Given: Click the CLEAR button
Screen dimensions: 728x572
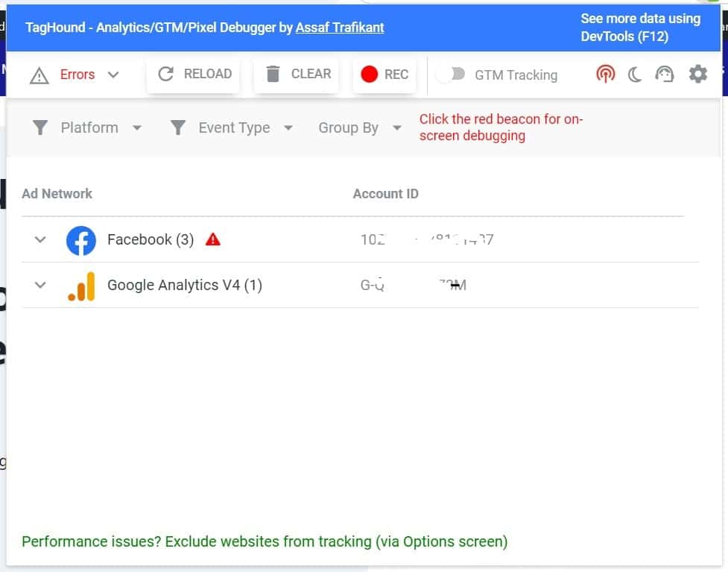Looking at the screenshot, I should tap(297, 75).
